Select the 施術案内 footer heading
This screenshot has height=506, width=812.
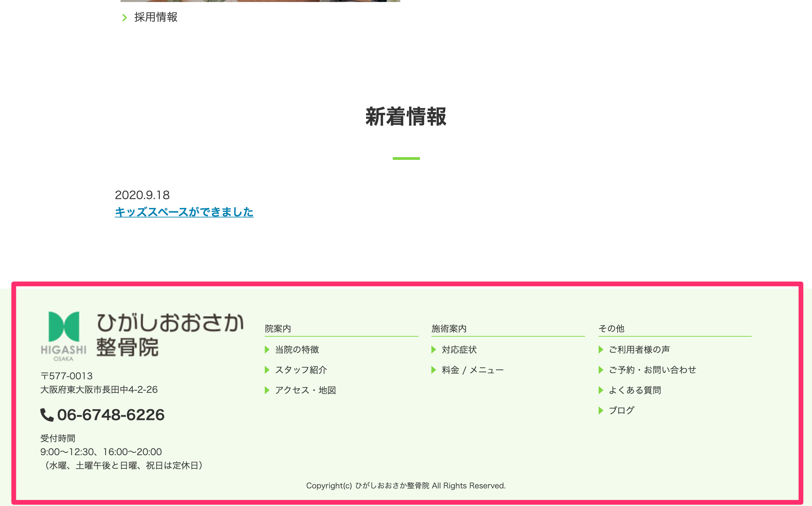tap(449, 329)
